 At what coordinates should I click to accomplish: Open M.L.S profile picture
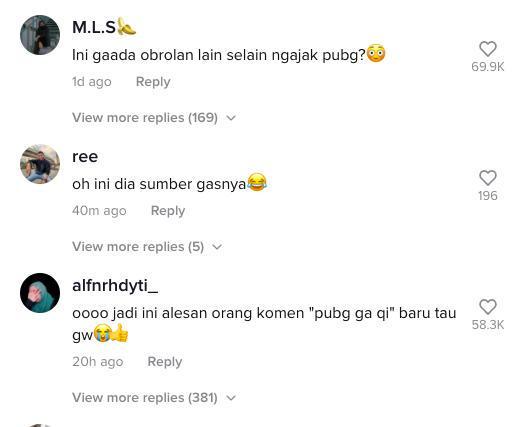(40, 35)
